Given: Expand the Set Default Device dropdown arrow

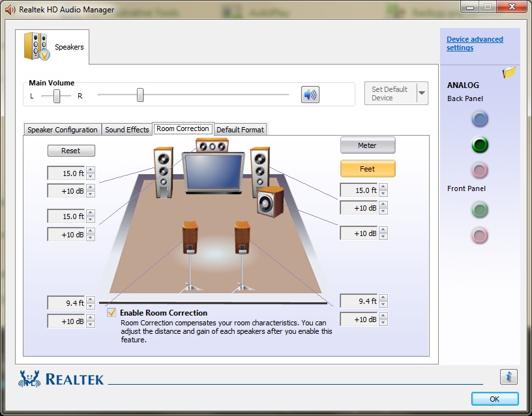Looking at the screenshot, I should 421,94.
